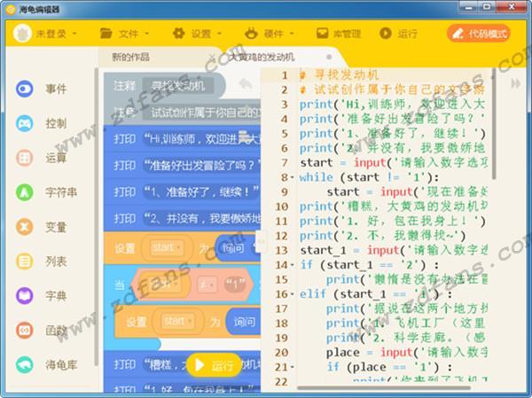Click the play icon beside 运行 in the toolbar

click(x=386, y=34)
